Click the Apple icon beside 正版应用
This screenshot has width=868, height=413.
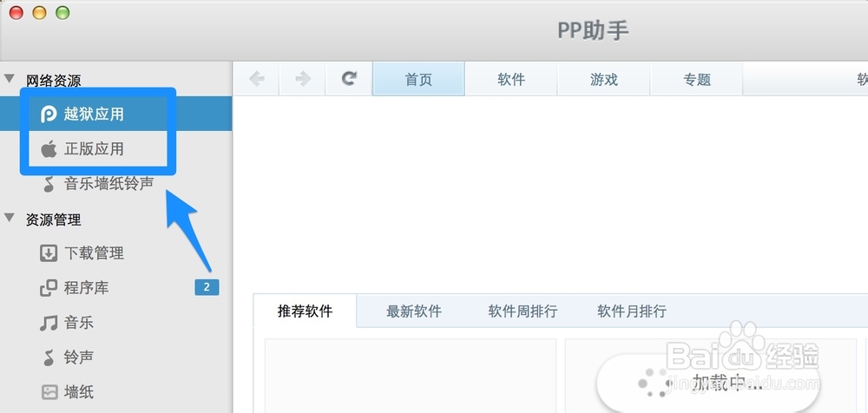49,149
